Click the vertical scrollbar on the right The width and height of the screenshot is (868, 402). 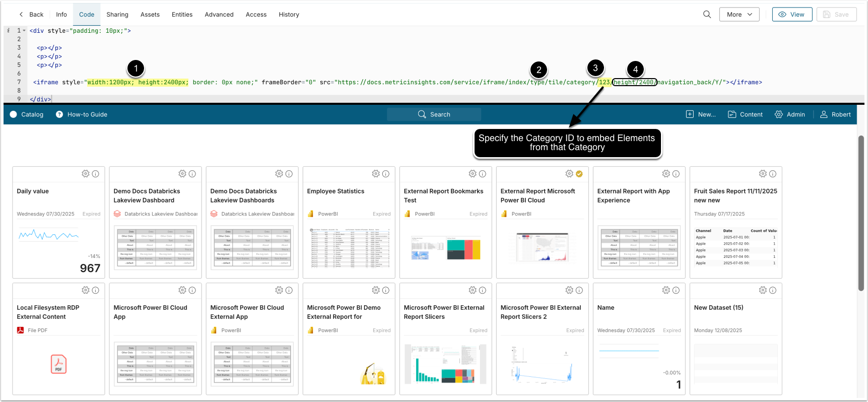click(861, 213)
